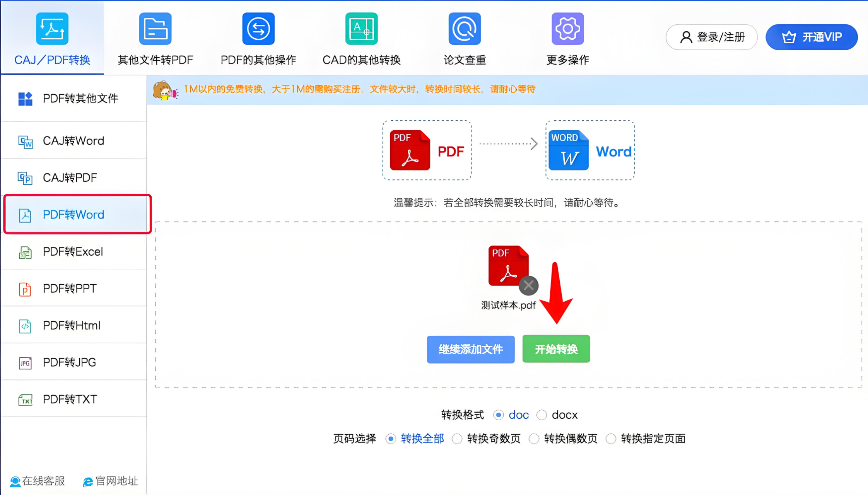Viewport: 868px width, 495px height.
Task: Open the CAJ/PDF转换 top icon
Action: (52, 29)
